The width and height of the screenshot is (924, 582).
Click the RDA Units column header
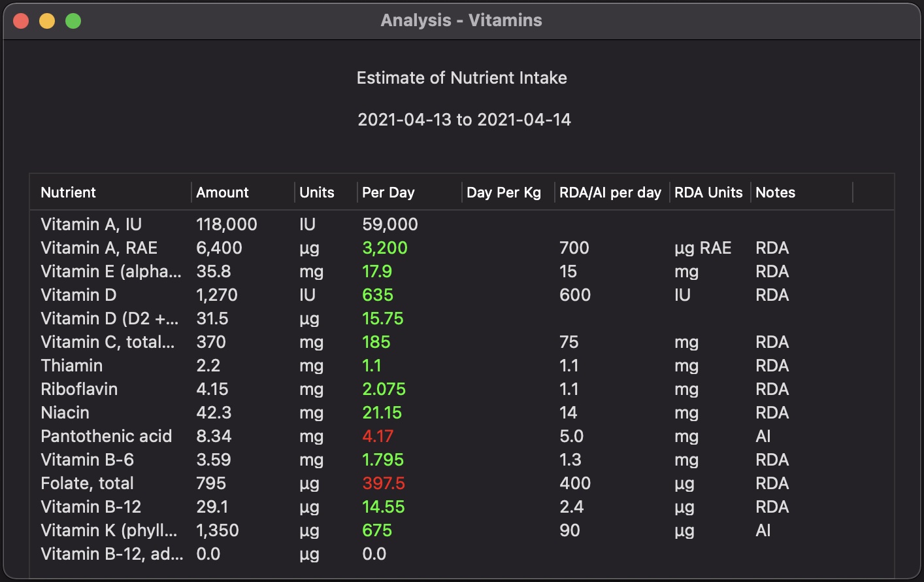point(708,192)
